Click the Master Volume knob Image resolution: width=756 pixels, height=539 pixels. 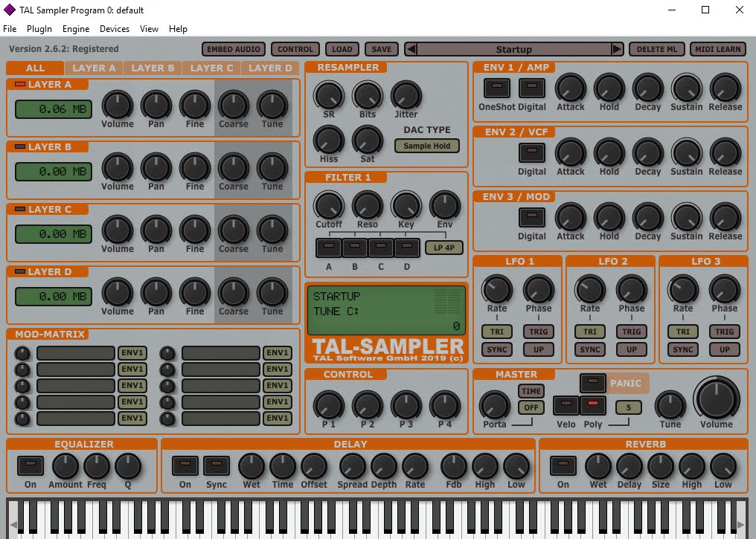click(x=717, y=398)
